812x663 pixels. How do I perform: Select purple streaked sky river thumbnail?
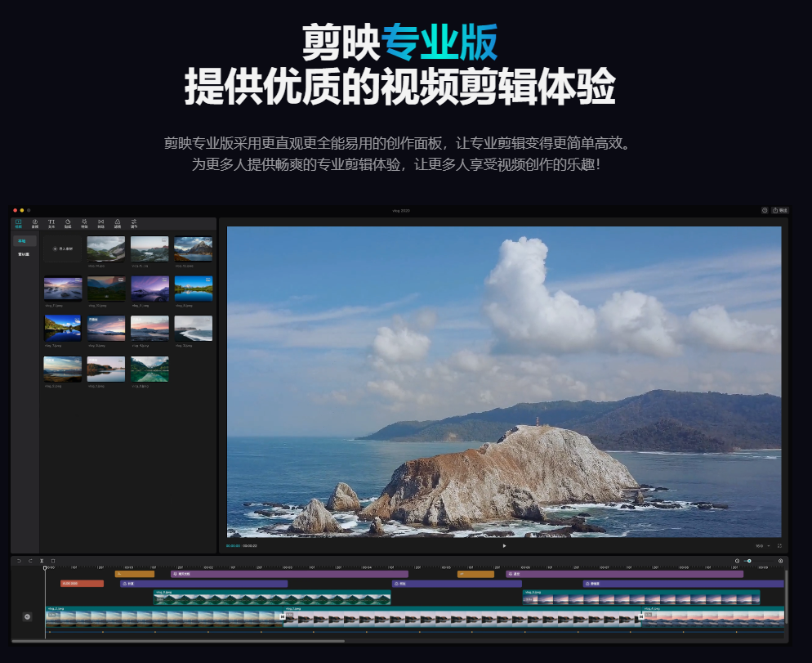149,289
